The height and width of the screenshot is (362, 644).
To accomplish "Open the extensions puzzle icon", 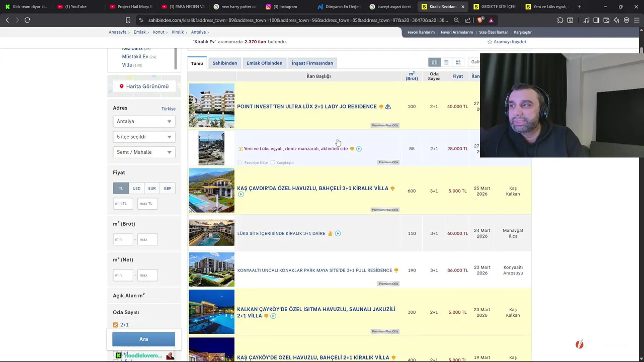I will tap(560, 20).
